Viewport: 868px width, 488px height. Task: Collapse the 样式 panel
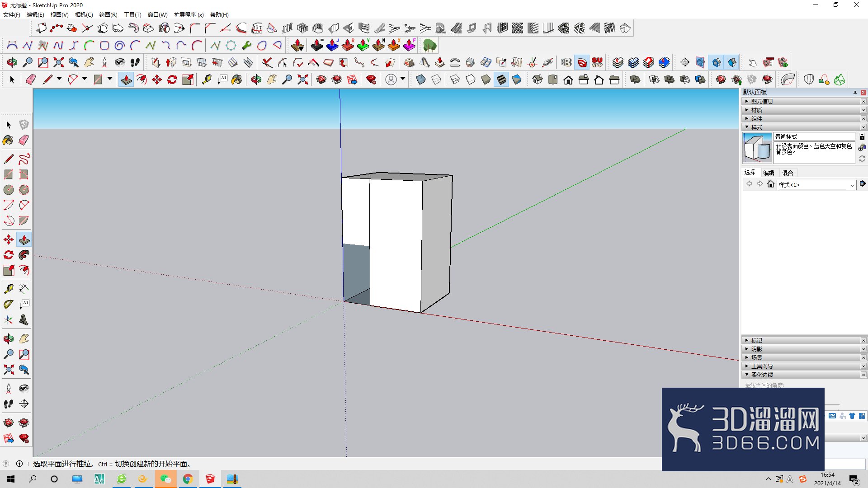click(x=801, y=127)
